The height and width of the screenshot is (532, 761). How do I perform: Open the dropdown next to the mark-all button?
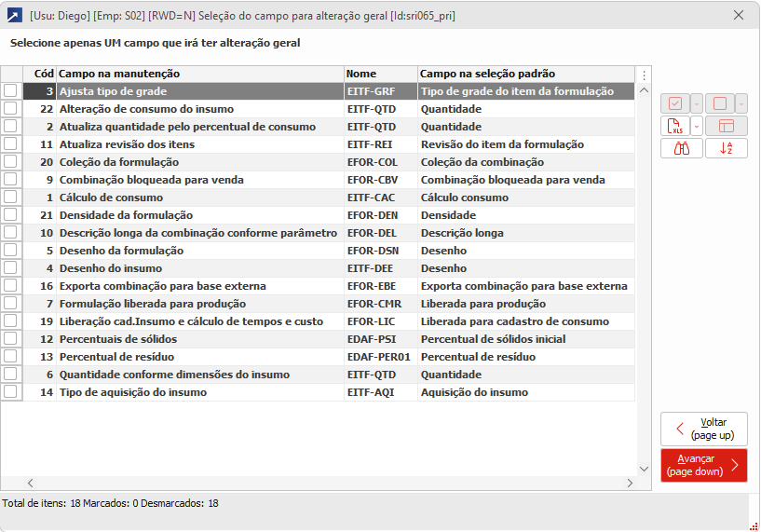click(697, 103)
